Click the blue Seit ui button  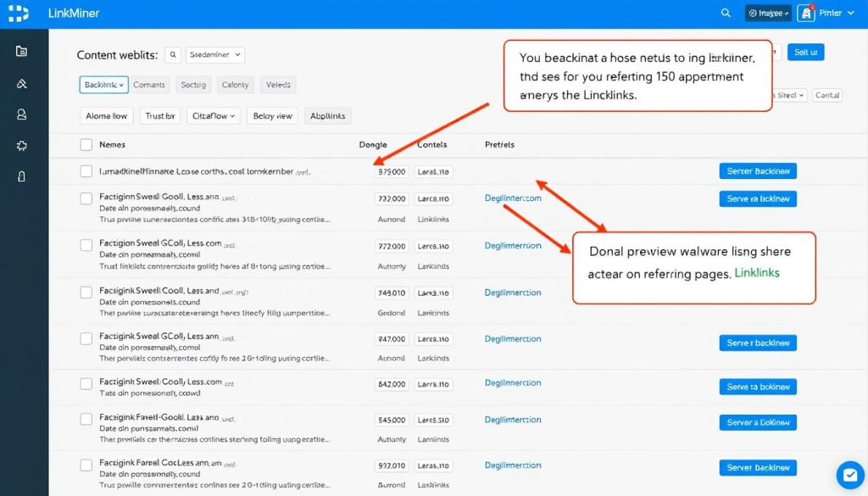pyautogui.click(x=804, y=52)
